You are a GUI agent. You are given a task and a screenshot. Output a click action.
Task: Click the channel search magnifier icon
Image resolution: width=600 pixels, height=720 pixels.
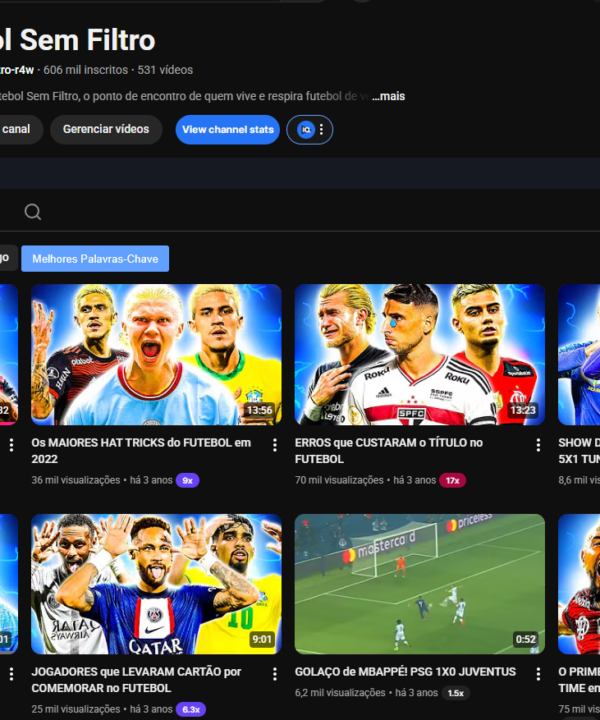point(33,212)
